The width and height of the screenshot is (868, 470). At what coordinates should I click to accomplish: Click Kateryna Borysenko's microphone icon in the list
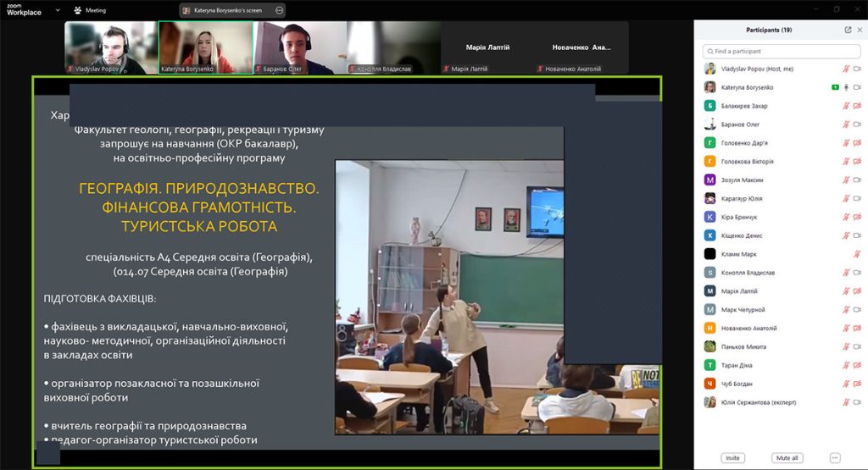click(845, 87)
